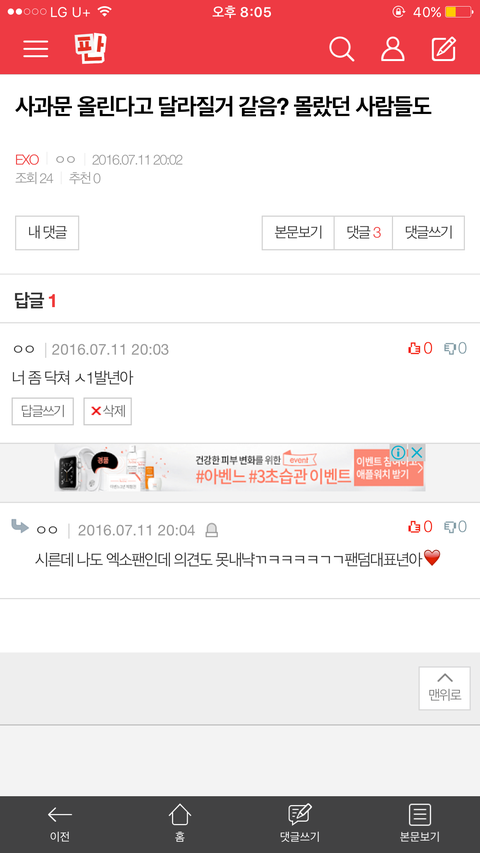Thumbs down the 20:04 reply
Screen dimensions: 480x853
(456, 527)
